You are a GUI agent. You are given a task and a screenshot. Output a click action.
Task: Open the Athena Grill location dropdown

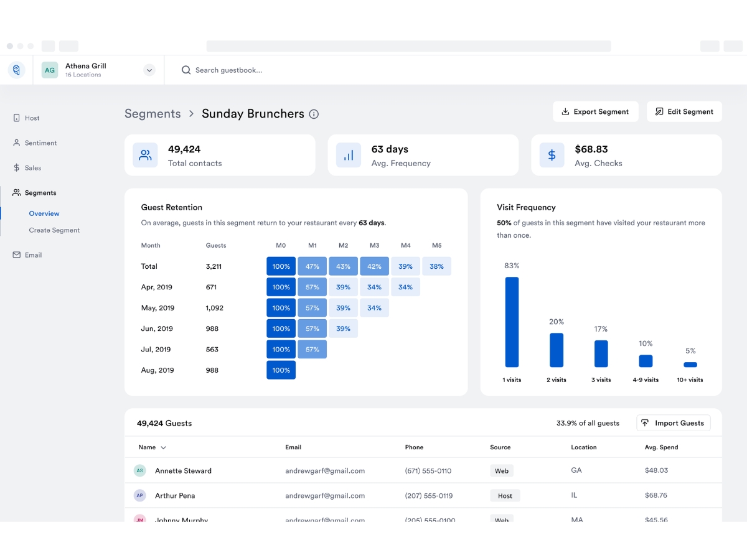(149, 70)
